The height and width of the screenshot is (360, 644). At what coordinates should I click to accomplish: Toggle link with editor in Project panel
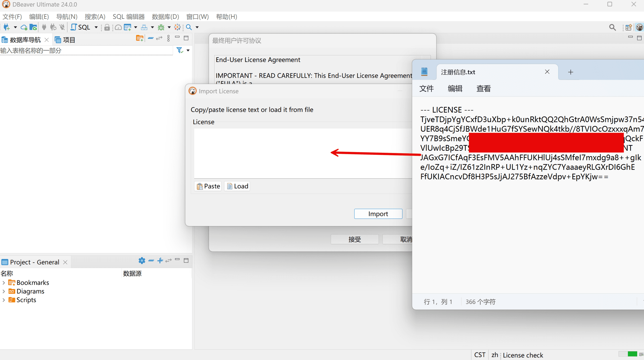pyautogui.click(x=169, y=261)
